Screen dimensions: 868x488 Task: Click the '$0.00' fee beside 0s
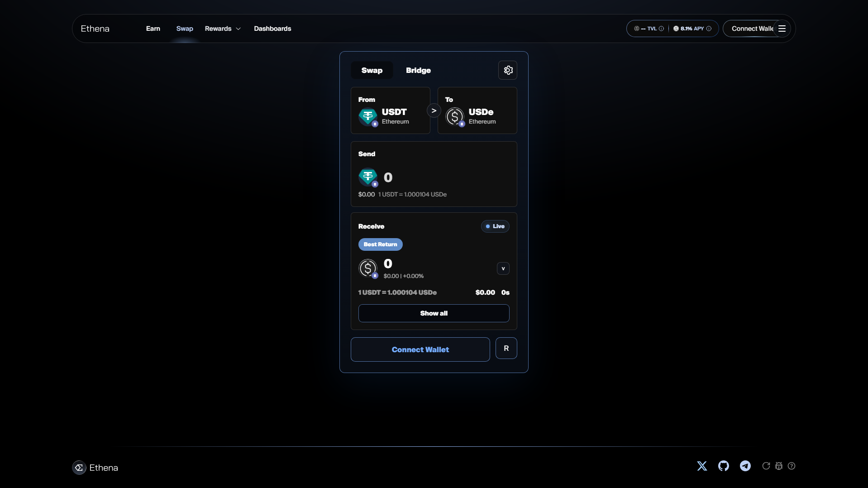tap(485, 292)
